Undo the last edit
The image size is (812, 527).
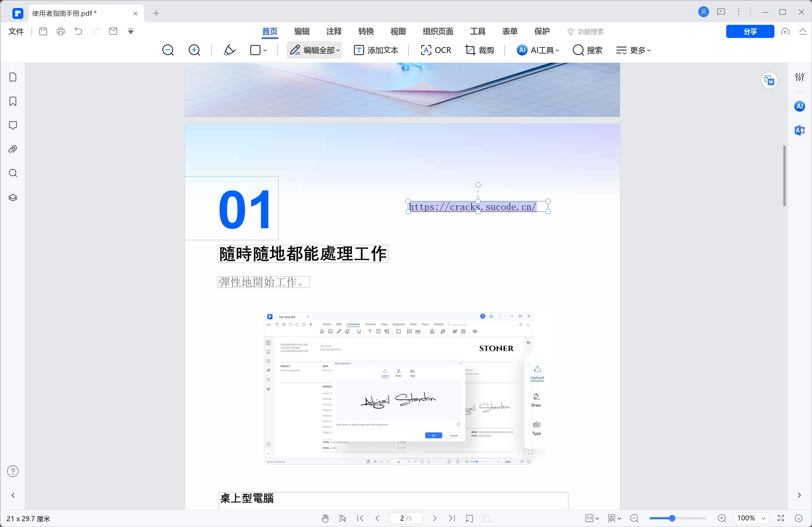(78, 31)
